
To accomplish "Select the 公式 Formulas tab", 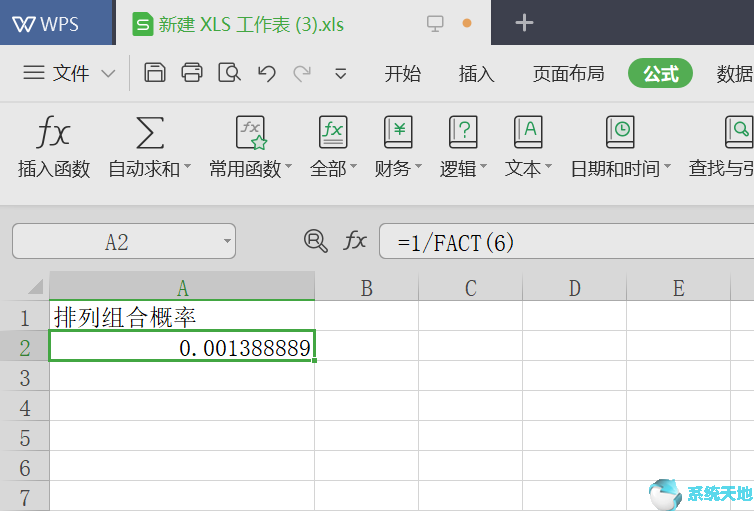I will [x=660, y=73].
